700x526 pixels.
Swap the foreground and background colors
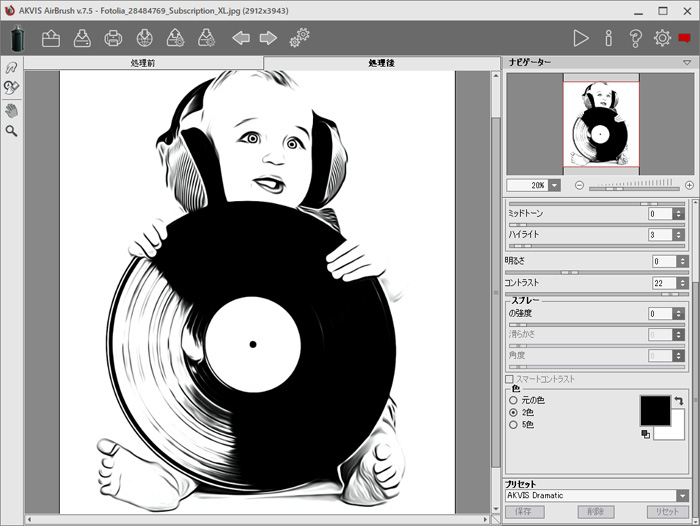click(x=678, y=400)
